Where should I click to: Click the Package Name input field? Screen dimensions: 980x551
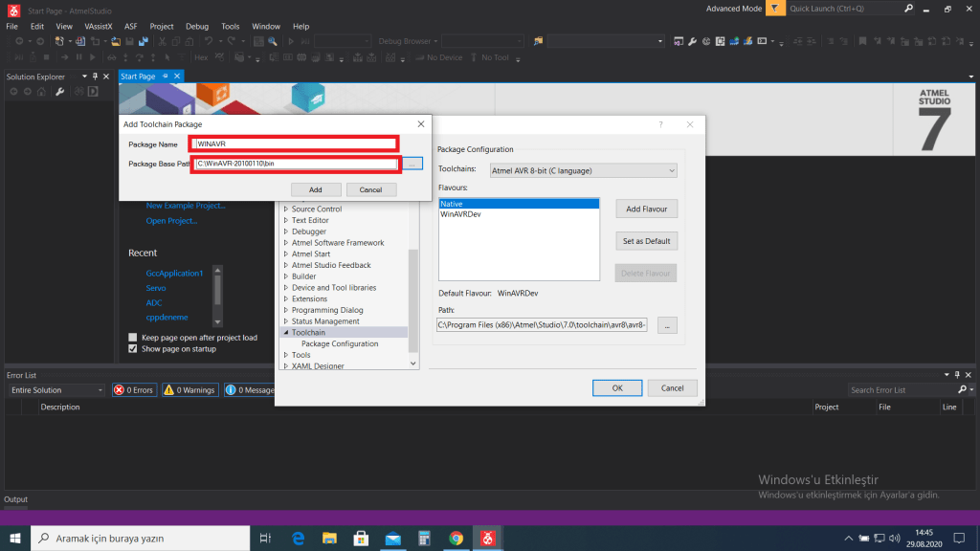click(x=295, y=143)
